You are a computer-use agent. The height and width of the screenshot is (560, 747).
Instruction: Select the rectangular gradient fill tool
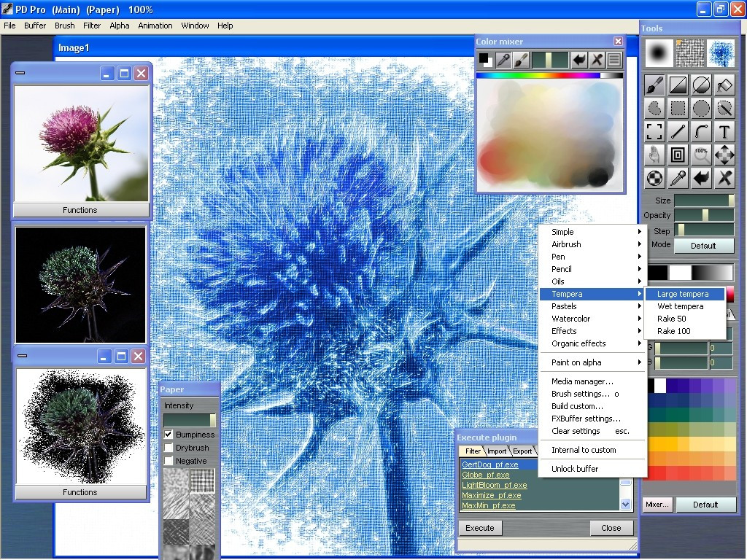pyautogui.click(x=678, y=86)
